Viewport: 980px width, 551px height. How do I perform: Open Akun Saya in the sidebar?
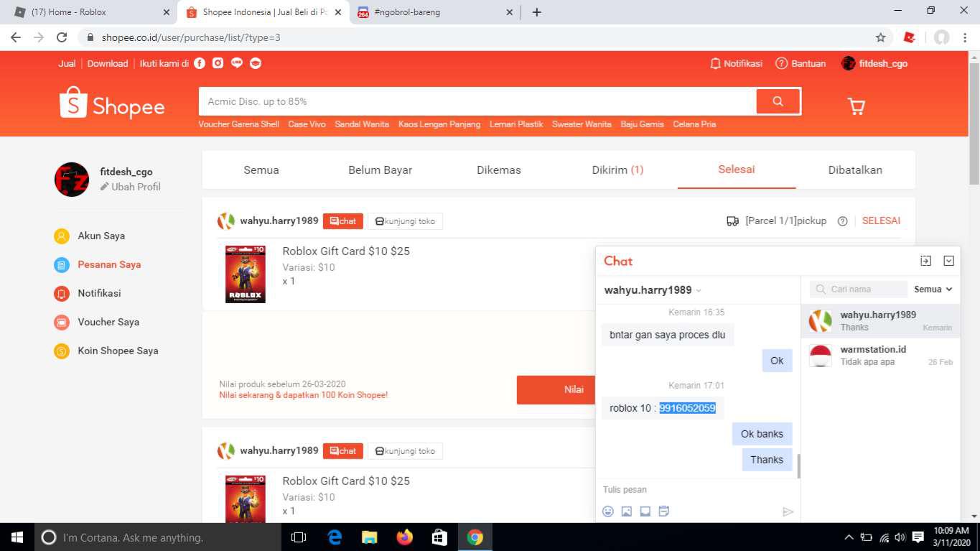pyautogui.click(x=90, y=236)
